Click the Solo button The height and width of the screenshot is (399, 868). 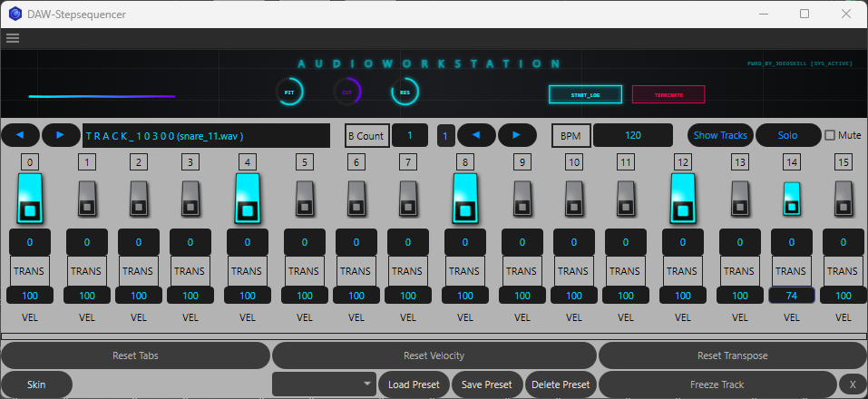tap(788, 135)
